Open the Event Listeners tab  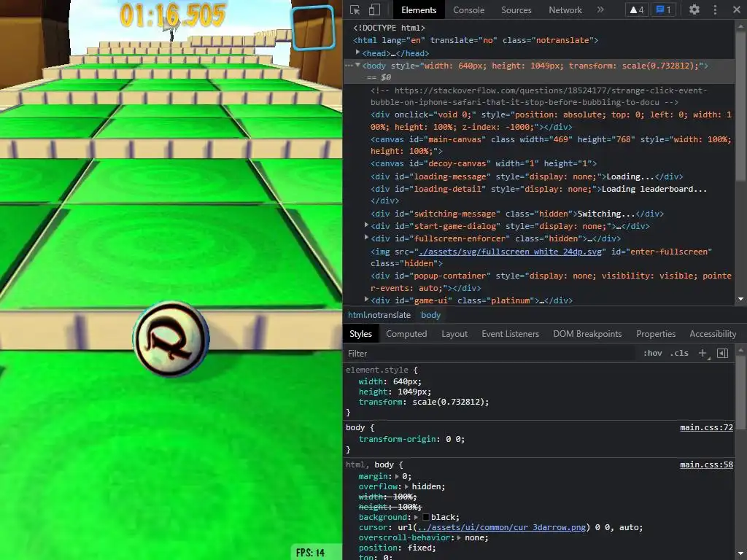[510, 334]
